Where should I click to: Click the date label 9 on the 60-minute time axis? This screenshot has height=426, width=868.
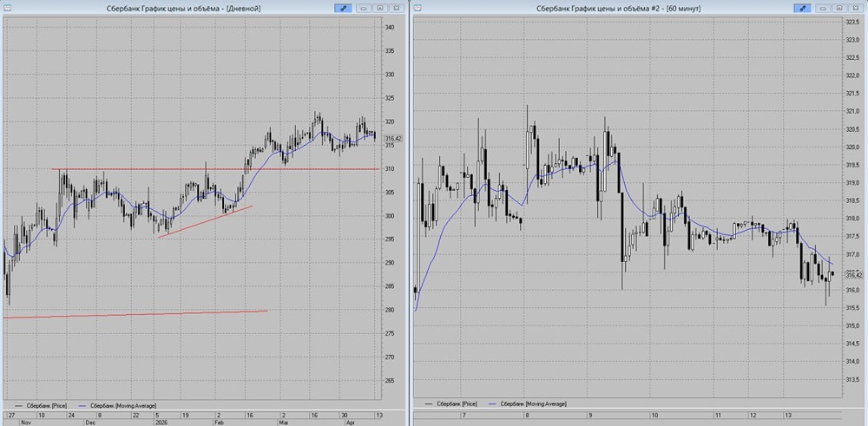point(591,415)
